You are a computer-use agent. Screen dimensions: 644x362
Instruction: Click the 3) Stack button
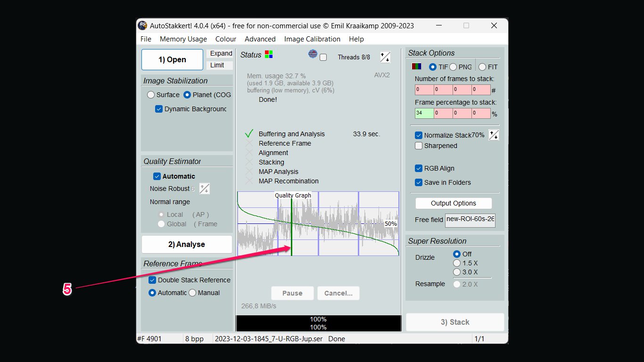455,322
